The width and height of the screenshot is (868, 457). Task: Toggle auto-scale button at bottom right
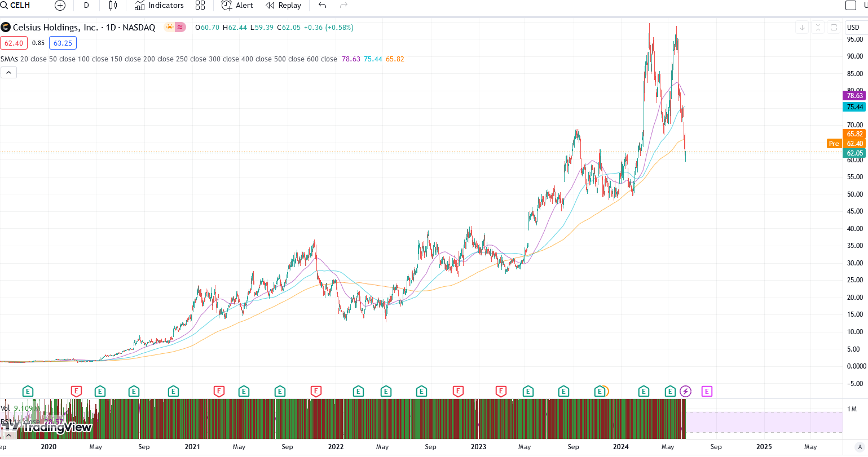[860, 447]
